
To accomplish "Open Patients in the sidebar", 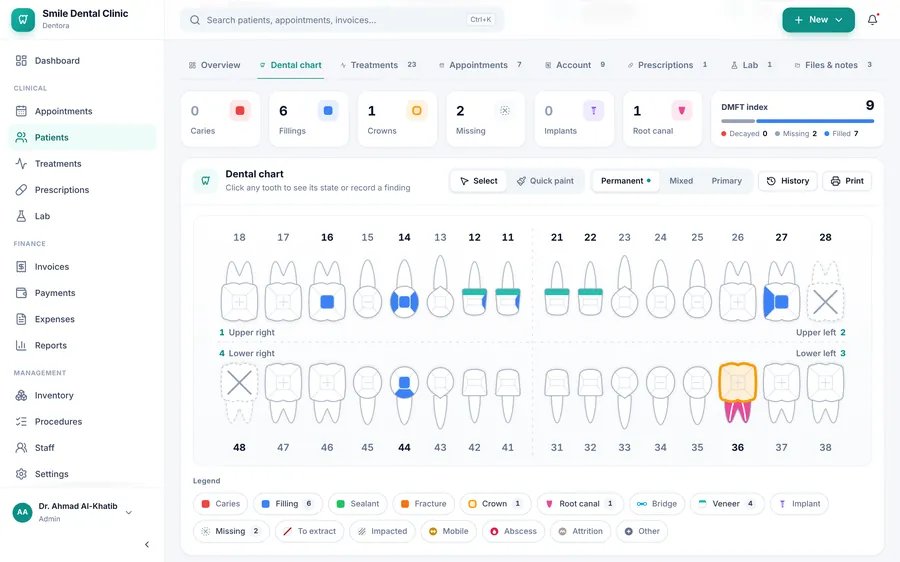I will tap(82, 137).
